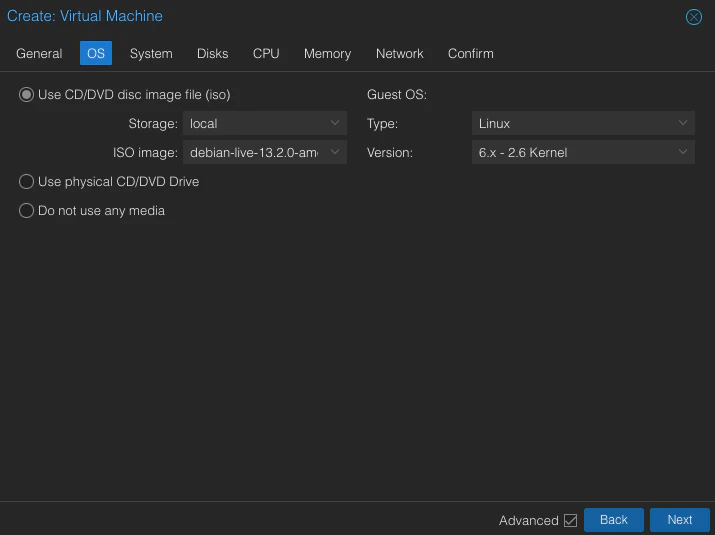Image resolution: width=715 pixels, height=535 pixels.
Task: Close the Create Virtual Machine dialog
Action: click(694, 17)
